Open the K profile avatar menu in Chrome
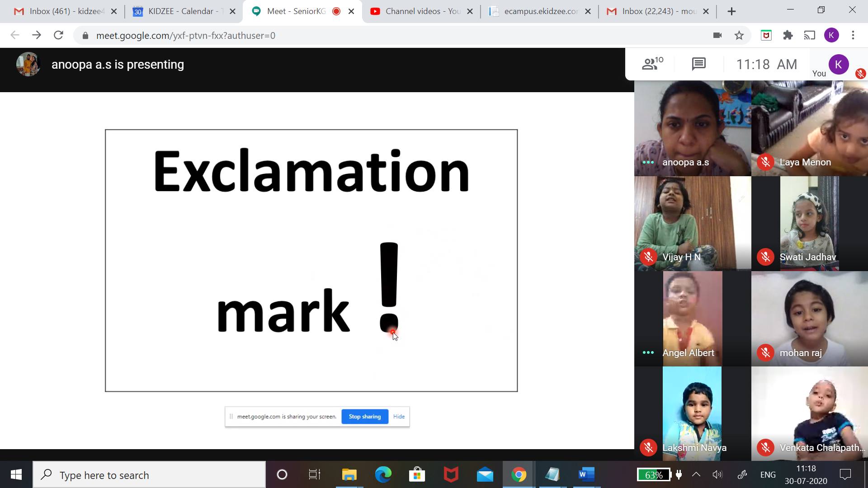Viewport: 868px width, 488px height. point(831,35)
